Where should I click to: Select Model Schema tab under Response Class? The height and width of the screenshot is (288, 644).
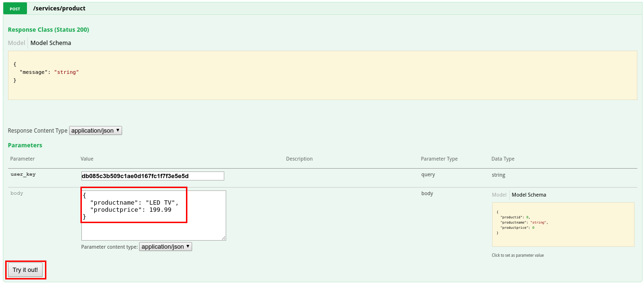tap(51, 43)
